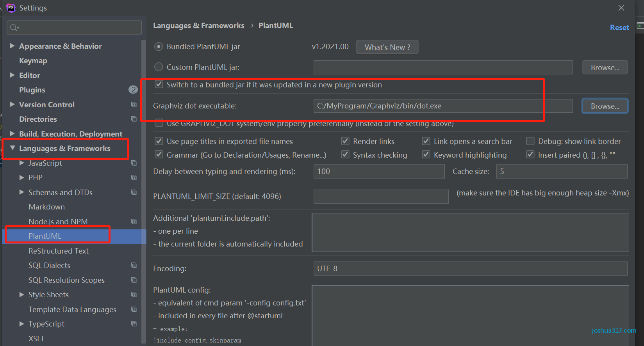The width and height of the screenshot is (644, 346).
Task: Click project-level icon beside JavaScript
Action: tap(134, 163)
